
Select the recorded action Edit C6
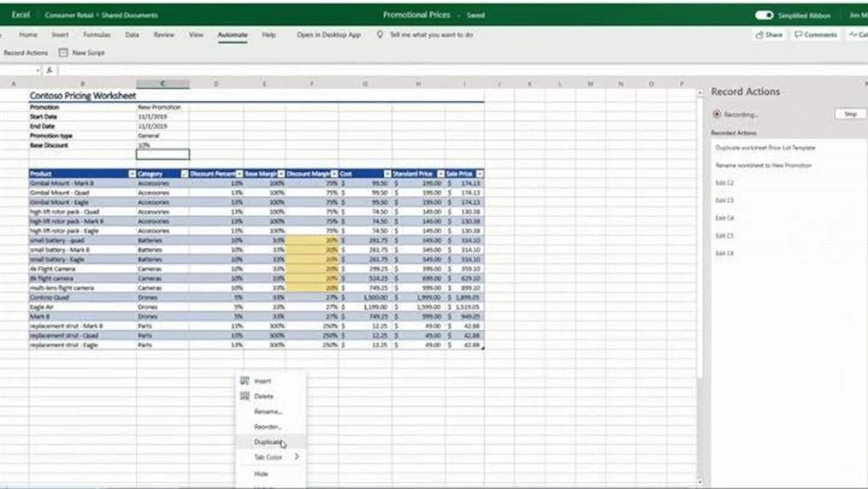[725, 253]
